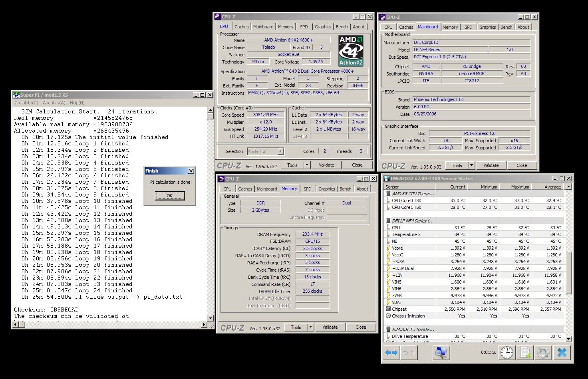Click the VBAT sensor row label
Screen dimensions: 588x379
[397, 302]
